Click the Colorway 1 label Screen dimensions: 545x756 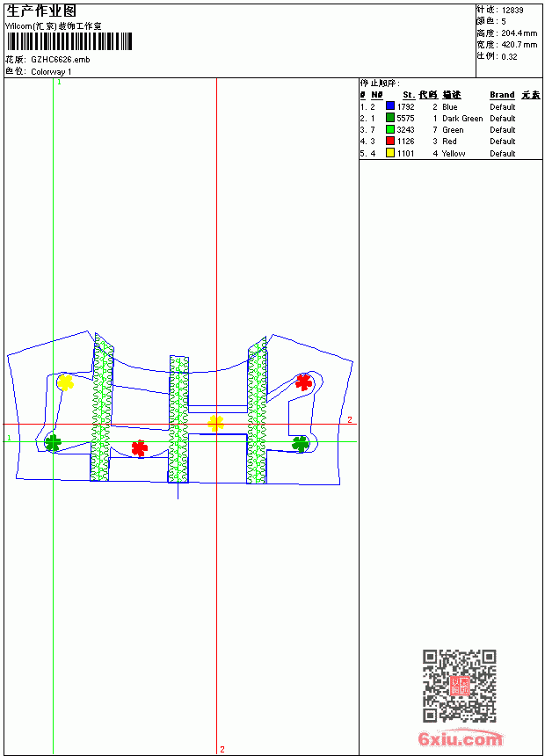click(x=51, y=71)
